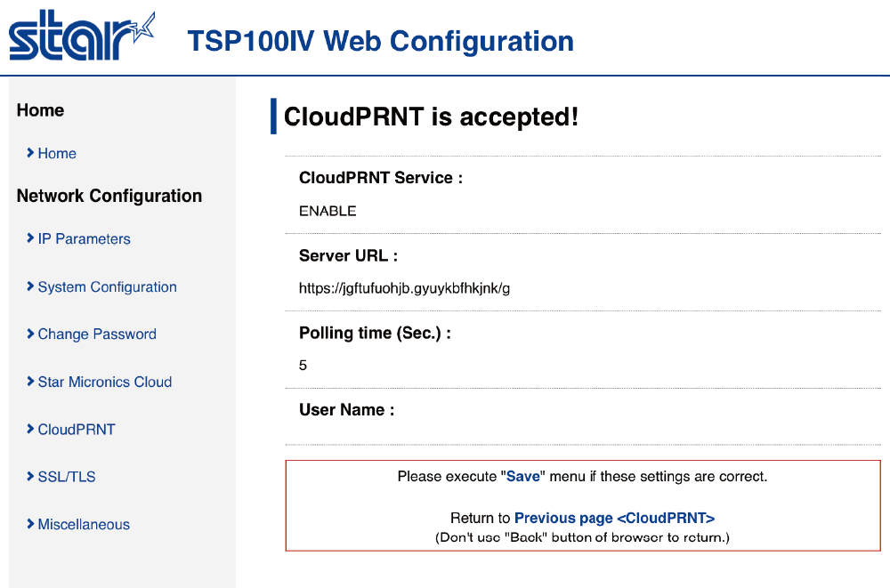Go to the Home link in sidebar

(x=57, y=154)
